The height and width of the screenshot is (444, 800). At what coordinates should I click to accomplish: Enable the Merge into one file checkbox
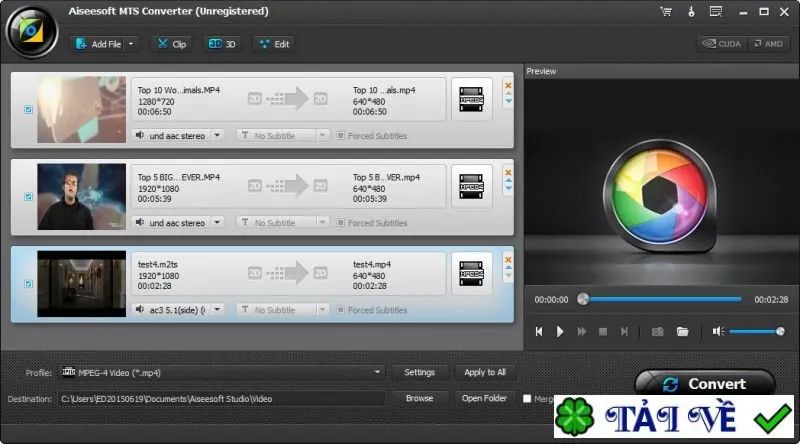pos(527,399)
